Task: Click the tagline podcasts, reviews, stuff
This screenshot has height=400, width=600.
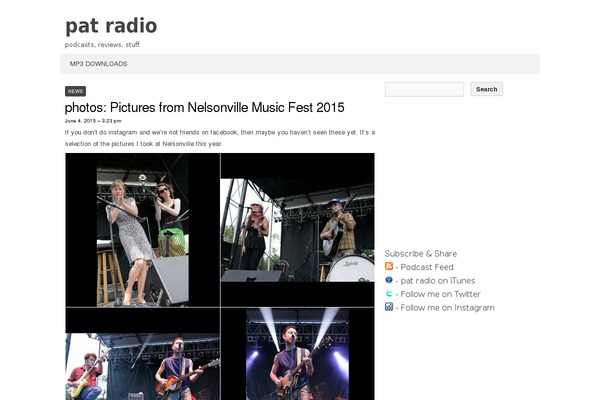Action: (102, 45)
